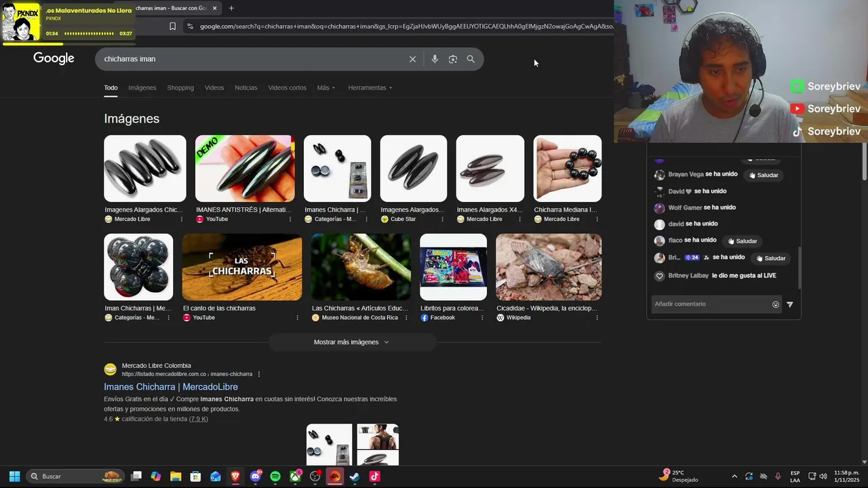868x488 pixels.
Task: Open site info icon beside the URL
Action: (190, 26)
